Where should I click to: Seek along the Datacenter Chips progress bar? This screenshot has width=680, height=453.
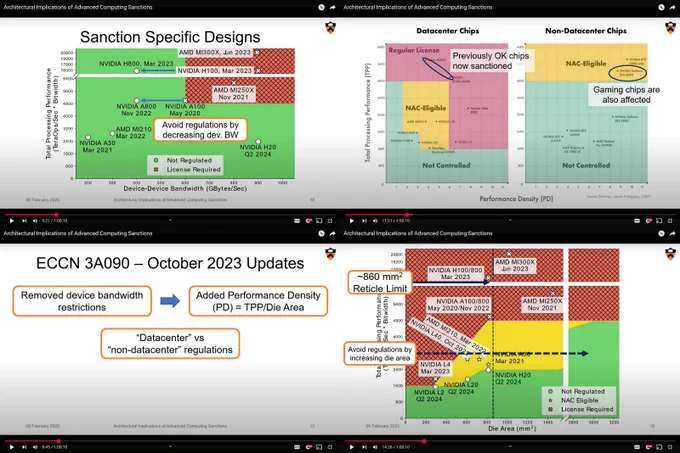510,215
